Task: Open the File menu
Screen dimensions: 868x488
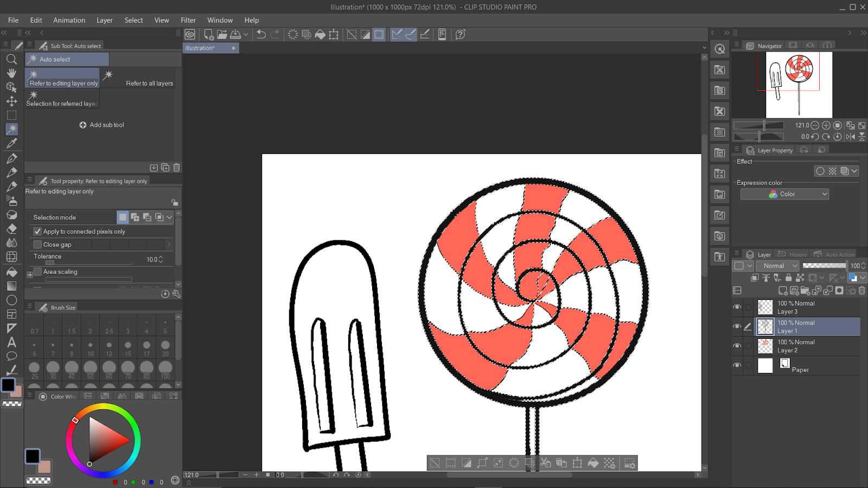Action: pyautogui.click(x=13, y=20)
